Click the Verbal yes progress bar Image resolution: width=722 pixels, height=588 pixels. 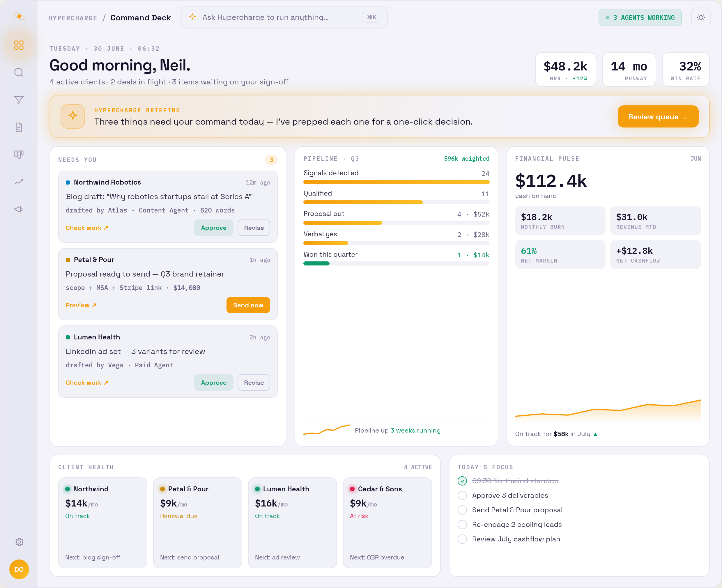[x=397, y=243]
